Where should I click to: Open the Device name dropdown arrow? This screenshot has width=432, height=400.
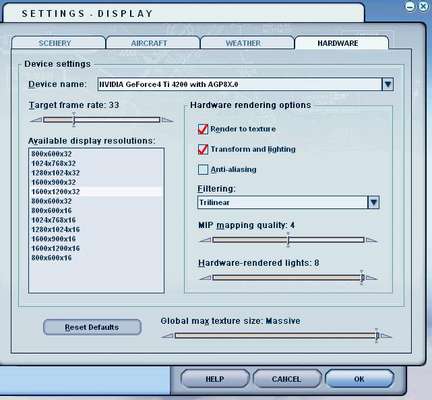point(388,84)
